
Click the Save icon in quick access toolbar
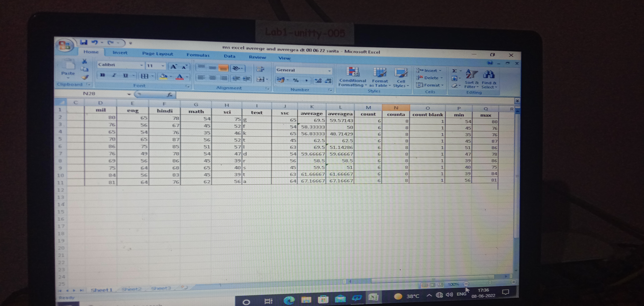pyautogui.click(x=83, y=42)
